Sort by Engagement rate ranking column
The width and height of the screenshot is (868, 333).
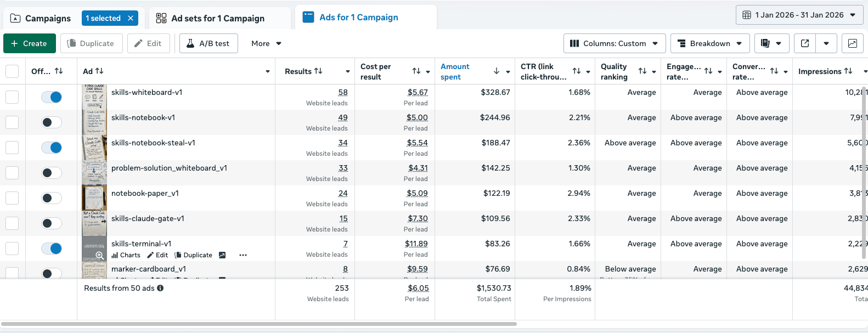pyautogui.click(x=708, y=71)
